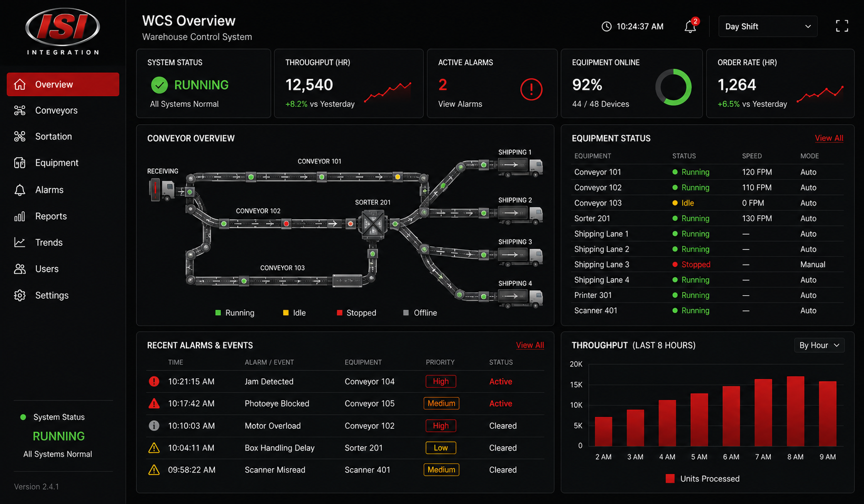Click the red alert circle in Active Alarms
Image resolution: width=864 pixels, height=504 pixels.
pos(531,89)
